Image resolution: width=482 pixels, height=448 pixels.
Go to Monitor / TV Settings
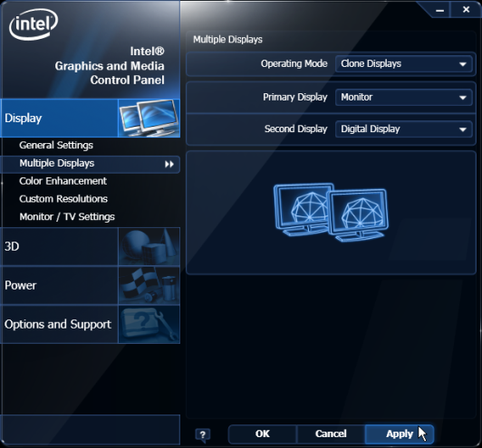click(67, 217)
